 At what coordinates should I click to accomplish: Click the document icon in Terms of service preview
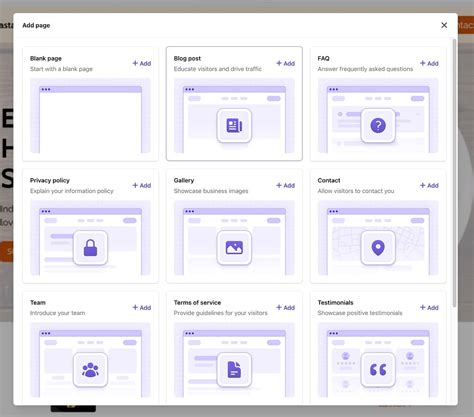coord(234,370)
